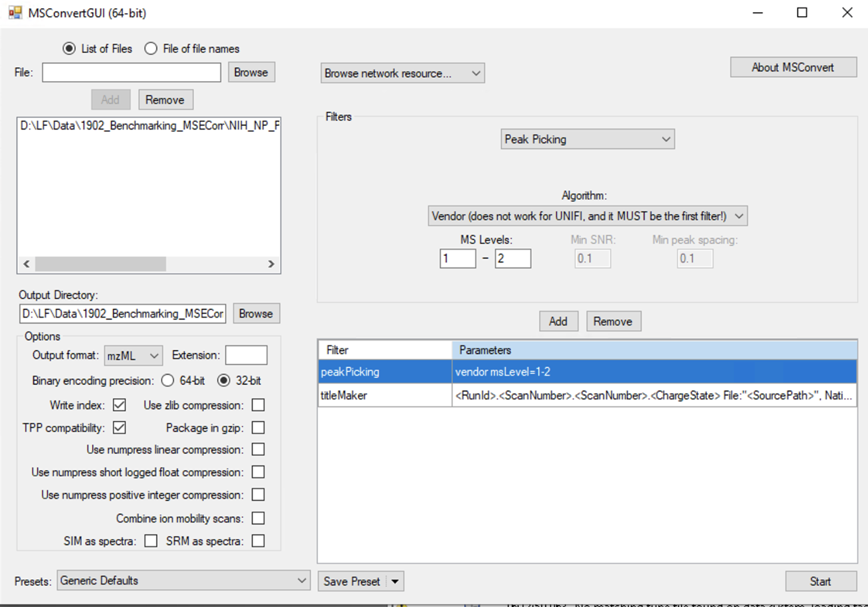Open the Peak Picking filter dropdown

(x=587, y=139)
